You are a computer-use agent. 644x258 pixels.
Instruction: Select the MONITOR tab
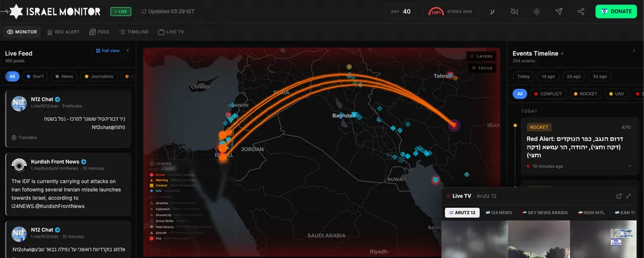(22, 32)
